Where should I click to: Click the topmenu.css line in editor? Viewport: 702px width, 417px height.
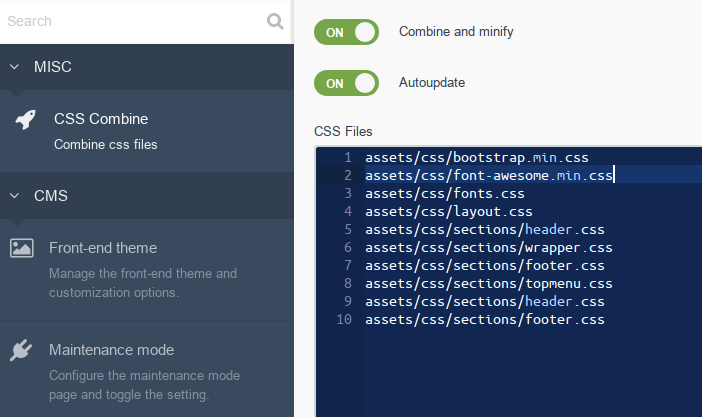pyautogui.click(x=488, y=283)
